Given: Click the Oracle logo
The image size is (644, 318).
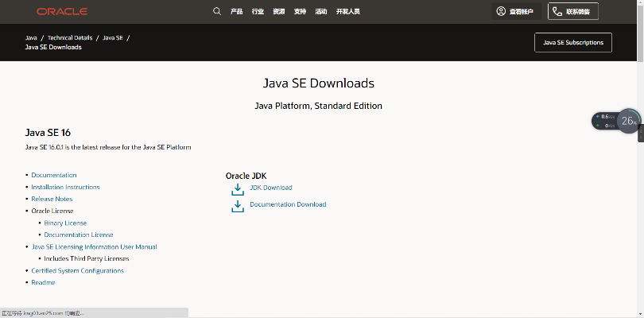Looking at the screenshot, I should 62,12.
